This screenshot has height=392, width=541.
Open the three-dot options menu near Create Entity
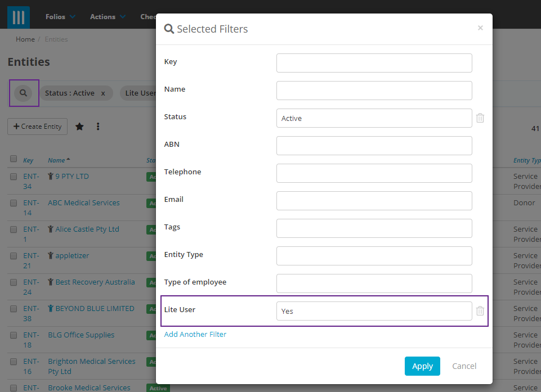click(x=97, y=127)
